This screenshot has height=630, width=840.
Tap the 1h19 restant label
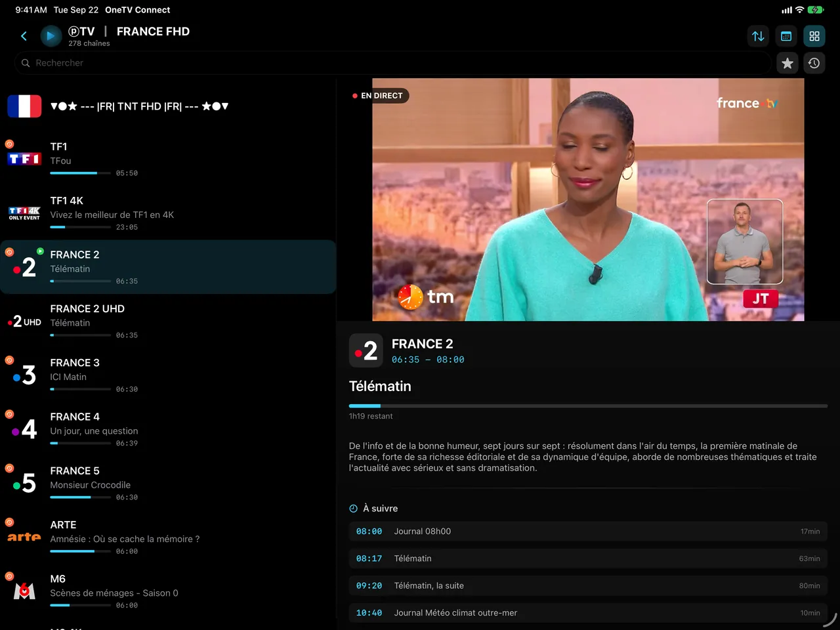(371, 416)
